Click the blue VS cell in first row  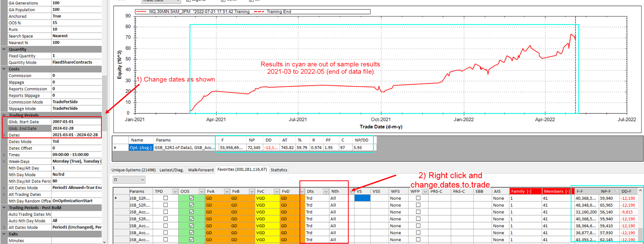point(362,198)
